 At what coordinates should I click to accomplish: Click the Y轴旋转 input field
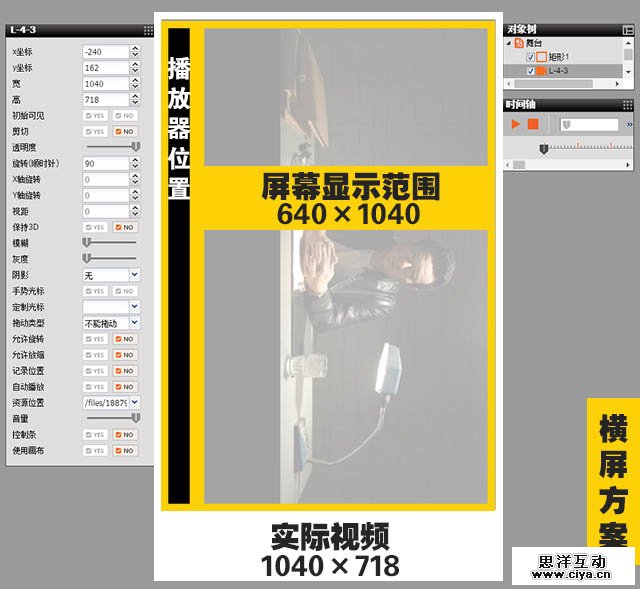coord(106,195)
